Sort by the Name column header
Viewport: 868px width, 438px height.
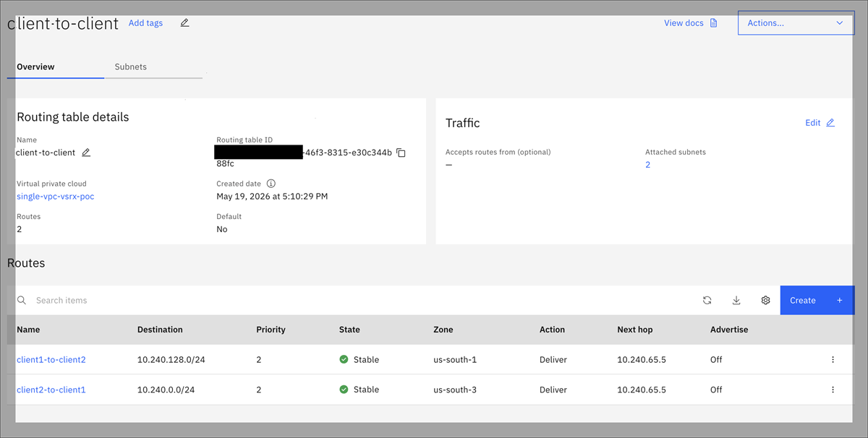tap(28, 330)
